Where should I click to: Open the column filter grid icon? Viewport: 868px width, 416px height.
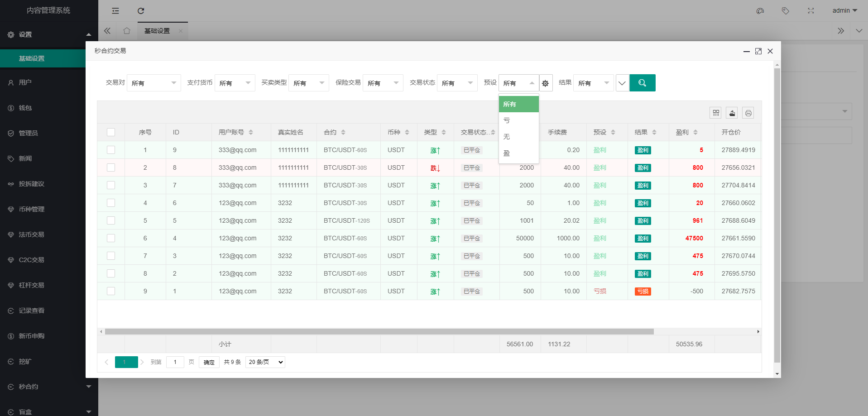click(715, 113)
